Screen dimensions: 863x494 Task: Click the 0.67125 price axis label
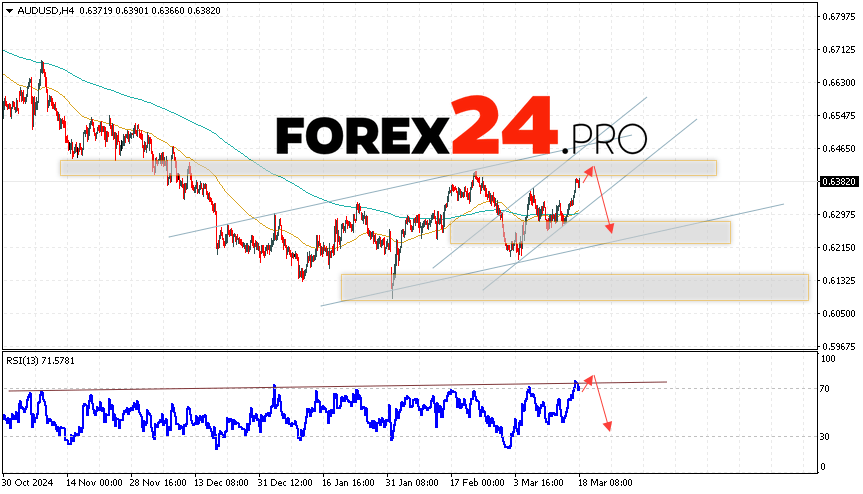point(836,49)
